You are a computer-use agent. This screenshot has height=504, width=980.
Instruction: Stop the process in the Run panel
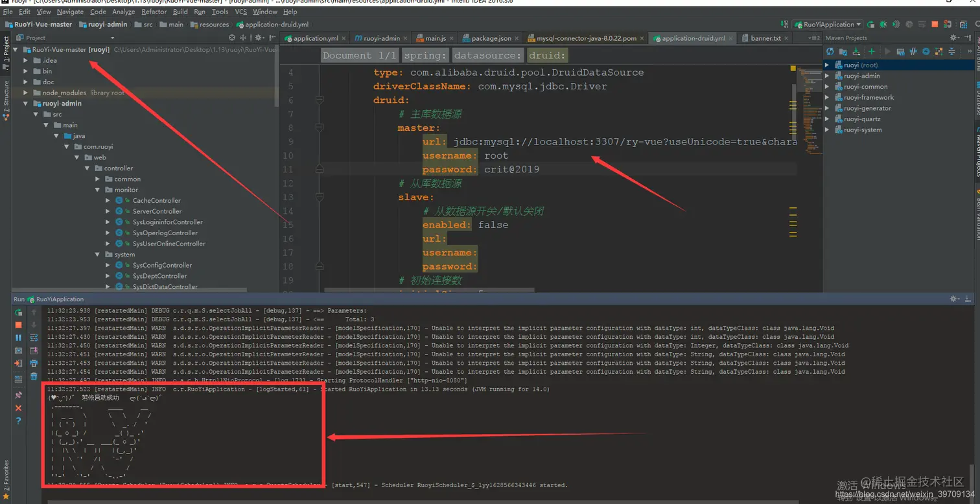click(x=18, y=325)
